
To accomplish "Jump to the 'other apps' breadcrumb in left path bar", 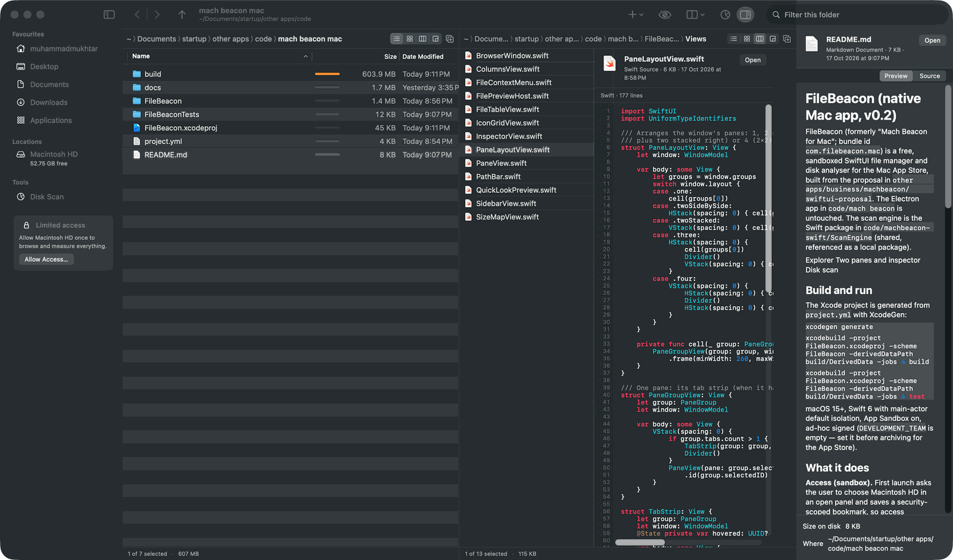I will pyautogui.click(x=231, y=39).
